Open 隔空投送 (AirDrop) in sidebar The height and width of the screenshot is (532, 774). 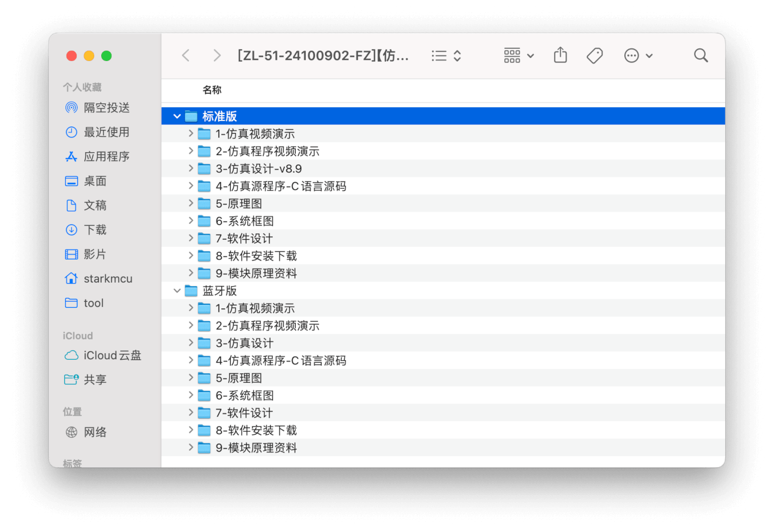click(x=98, y=107)
